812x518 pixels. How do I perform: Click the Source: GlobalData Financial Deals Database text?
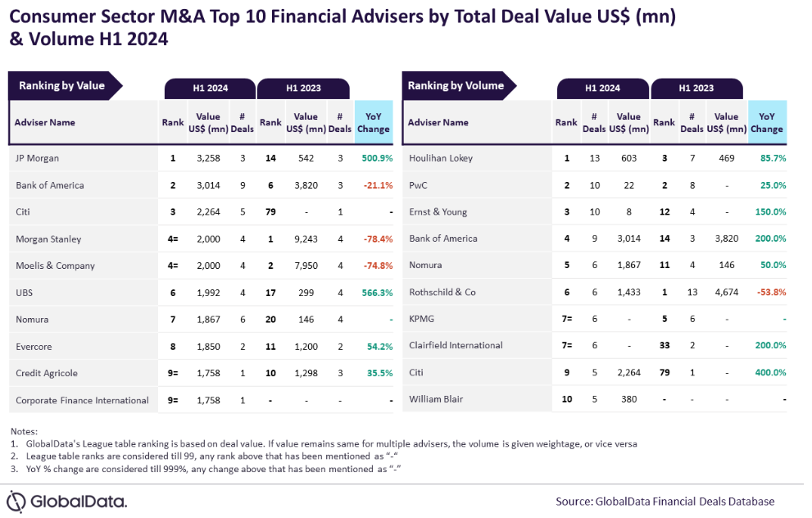pyautogui.click(x=665, y=501)
